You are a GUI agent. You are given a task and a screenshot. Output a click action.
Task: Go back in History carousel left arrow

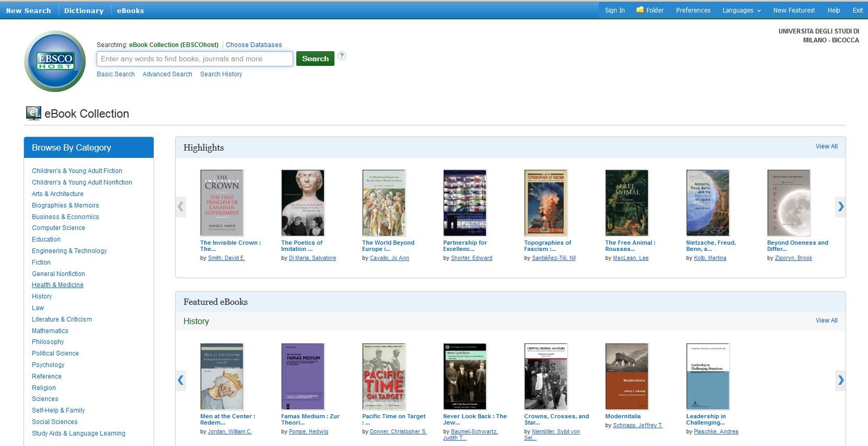pyautogui.click(x=180, y=380)
